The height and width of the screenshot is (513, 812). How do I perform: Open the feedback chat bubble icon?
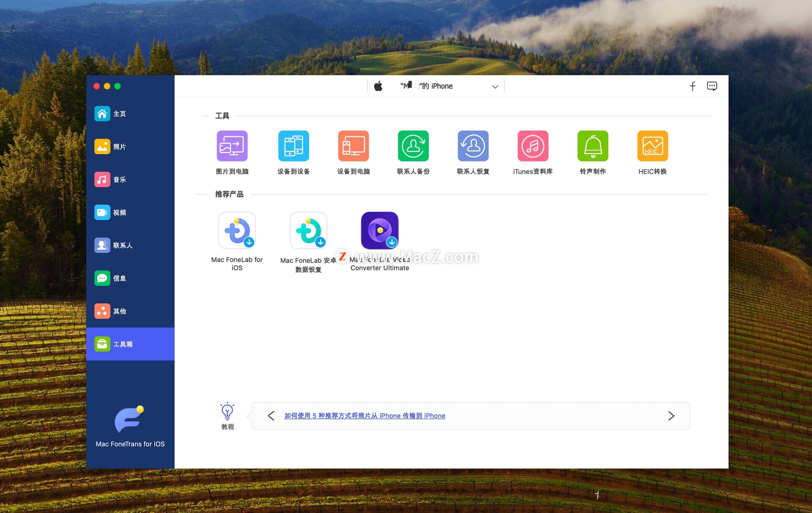(712, 86)
